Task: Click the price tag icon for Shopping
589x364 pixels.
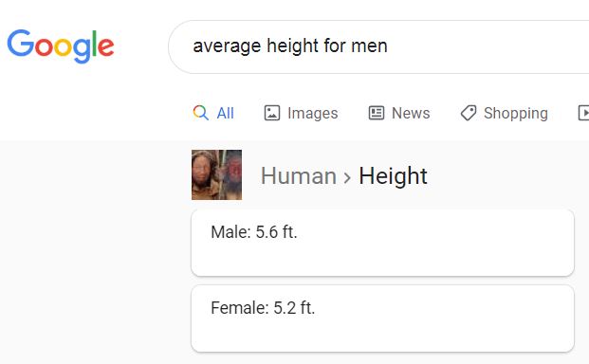Action: (x=468, y=113)
